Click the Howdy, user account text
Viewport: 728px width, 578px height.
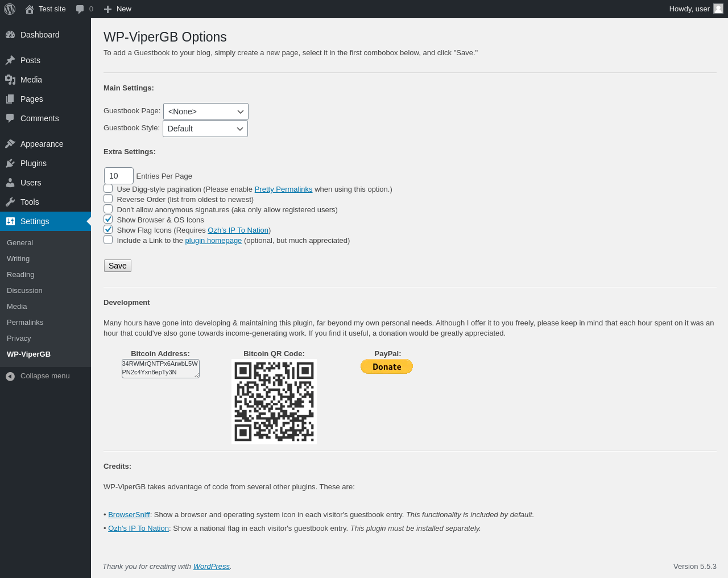click(x=689, y=9)
